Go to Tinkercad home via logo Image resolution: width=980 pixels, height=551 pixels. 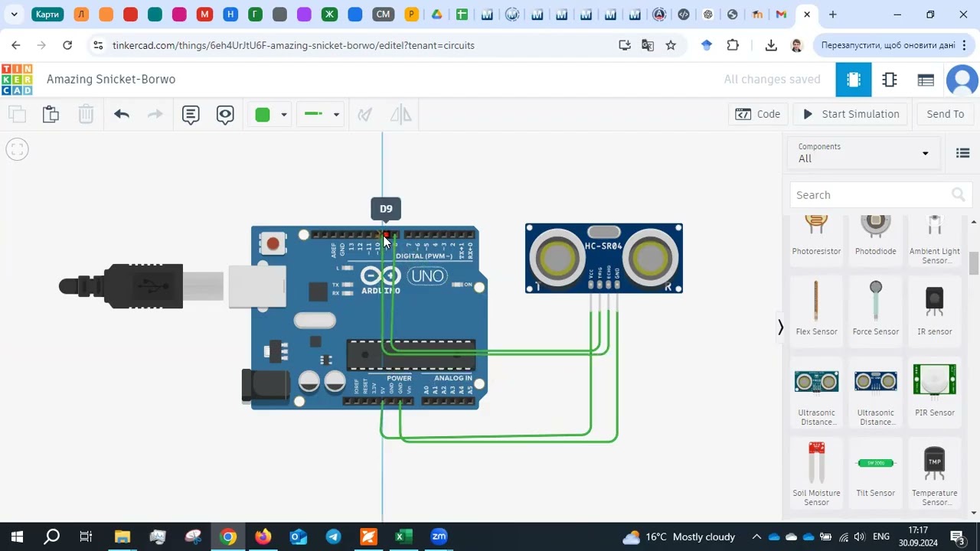pyautogui.click(x=17, y=80)
